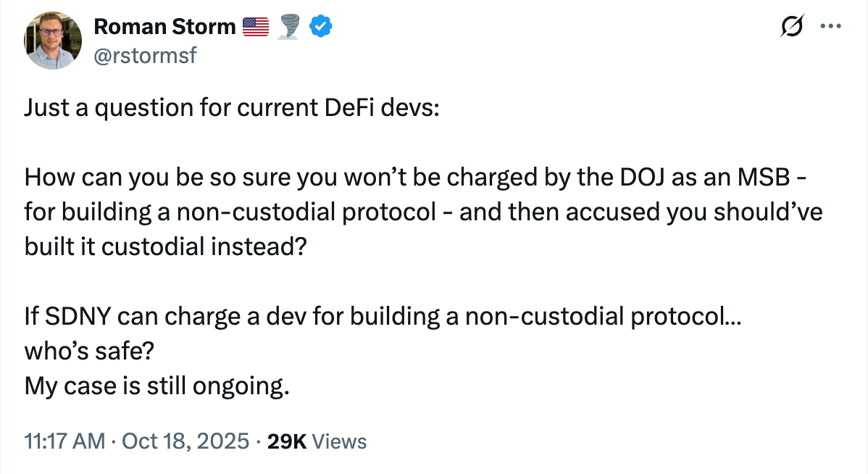
Task: Click the Roman Storm display name
Action: coord(164,28)
